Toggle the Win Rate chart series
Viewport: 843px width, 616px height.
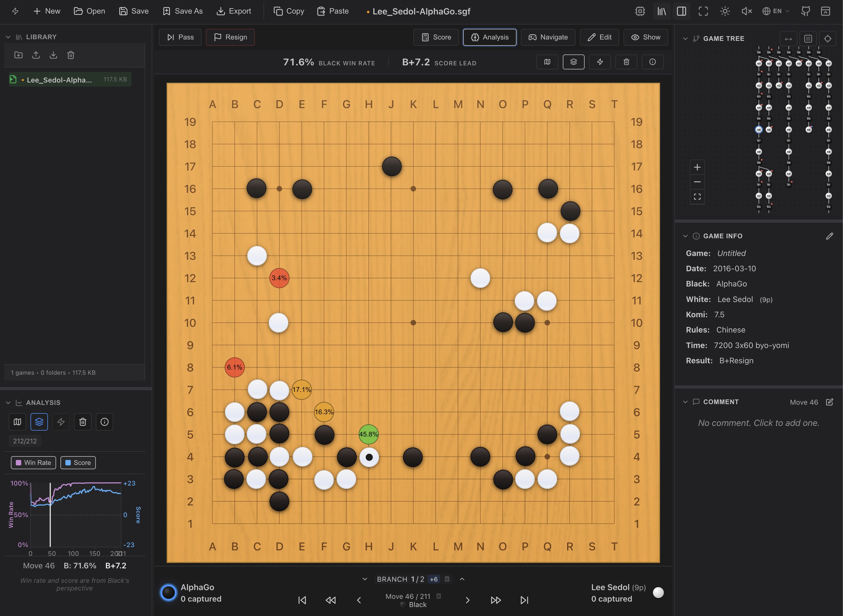point(33,462)
